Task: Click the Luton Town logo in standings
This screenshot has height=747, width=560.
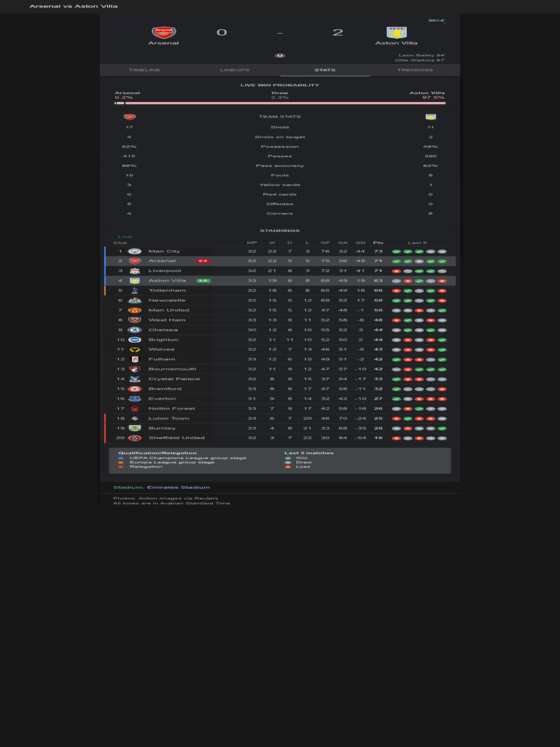Action: (135, 418)
